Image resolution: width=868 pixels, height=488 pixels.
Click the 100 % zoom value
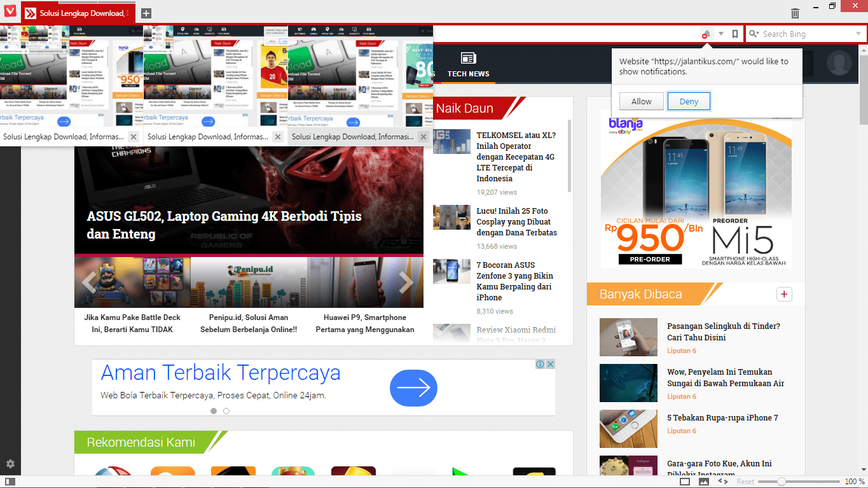[x=855, y=482]
